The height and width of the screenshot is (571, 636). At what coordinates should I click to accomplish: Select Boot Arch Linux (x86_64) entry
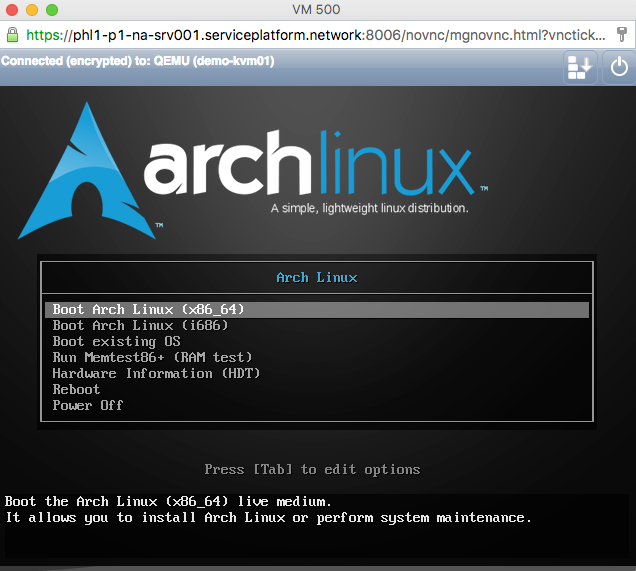pyautogui.click(x=317, y=310)
